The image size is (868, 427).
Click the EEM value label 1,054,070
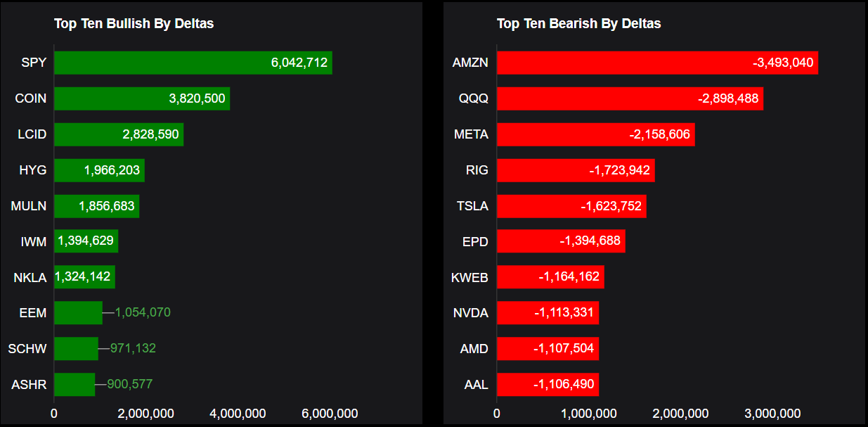tap(143, 312)
